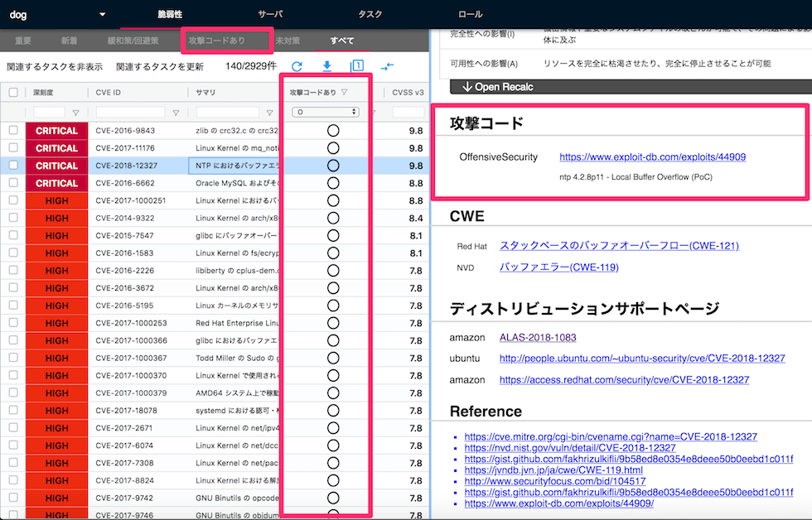Click exploit circle icon for CVE-2017-1000251
This screenshot has width=812, height=520.
333,200
